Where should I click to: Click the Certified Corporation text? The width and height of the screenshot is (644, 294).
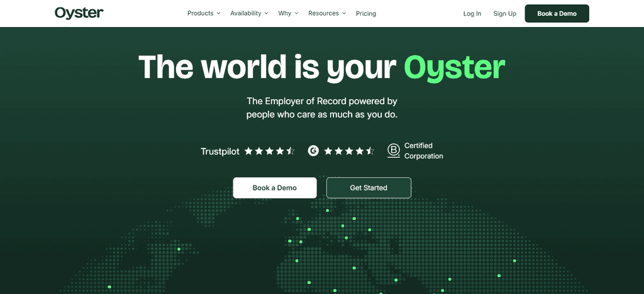pos(423,151)
